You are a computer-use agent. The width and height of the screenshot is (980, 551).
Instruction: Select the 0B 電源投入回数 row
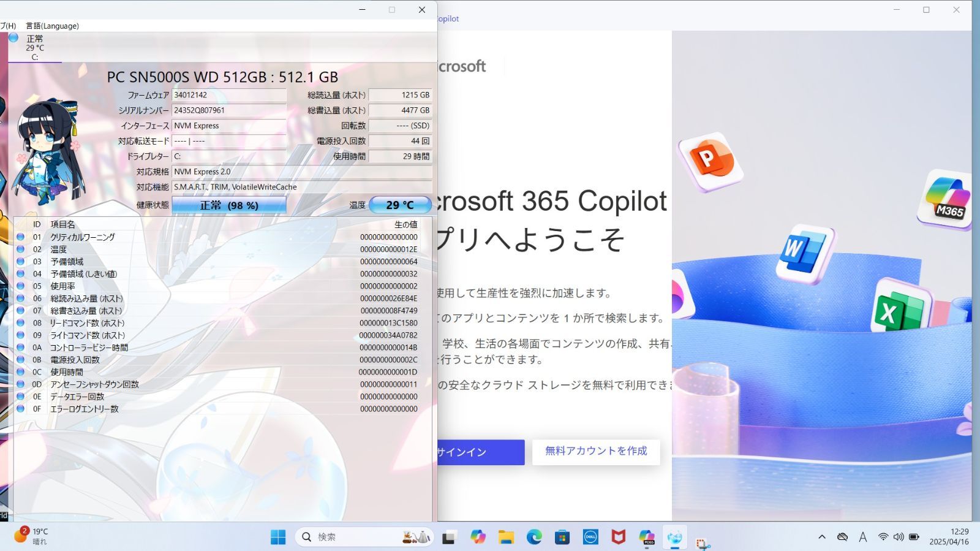[x=222, y=360]
